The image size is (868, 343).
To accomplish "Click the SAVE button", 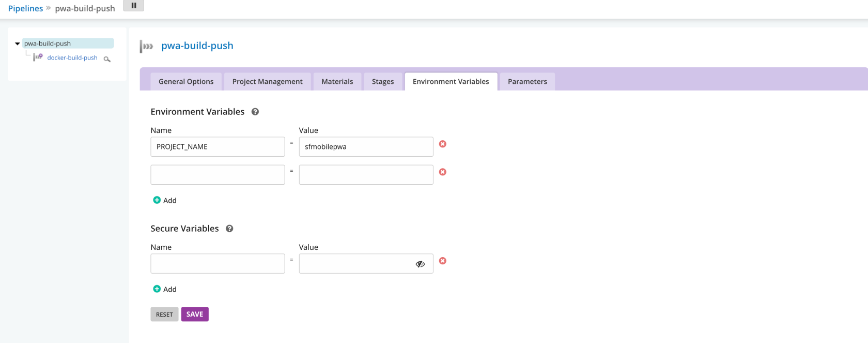I will coord(195,315).
